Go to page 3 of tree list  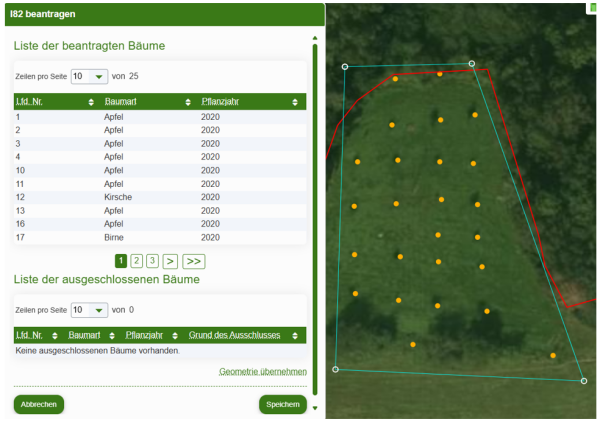152,261
